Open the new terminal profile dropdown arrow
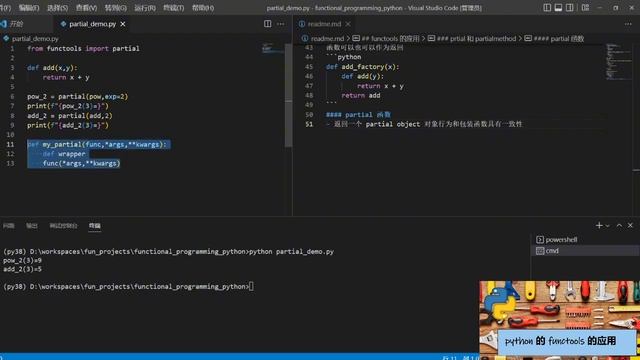The height and width of the screenshot is (360, 640). pyautogui.click(x=608, y=225)
